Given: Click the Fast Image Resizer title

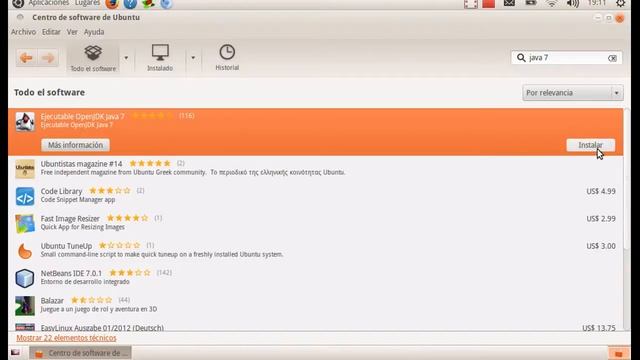Looking at the screenshot, I should coord(70,219).
